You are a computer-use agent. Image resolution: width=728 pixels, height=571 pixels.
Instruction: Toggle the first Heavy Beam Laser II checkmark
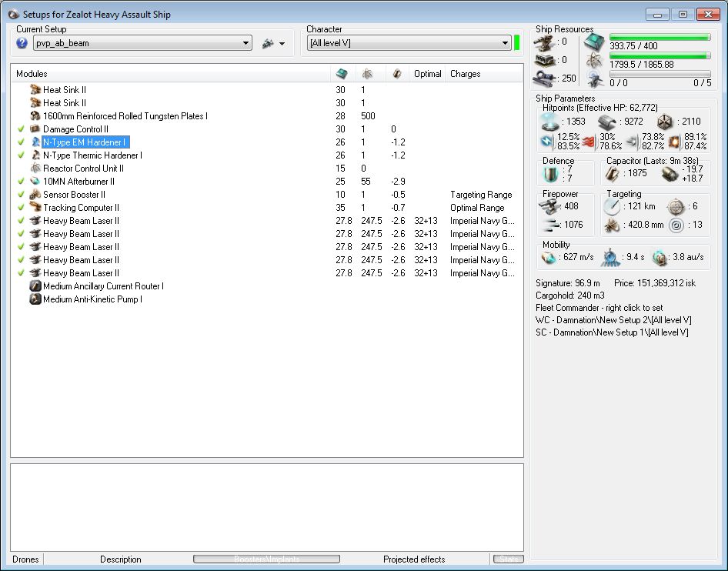(21, 221)
